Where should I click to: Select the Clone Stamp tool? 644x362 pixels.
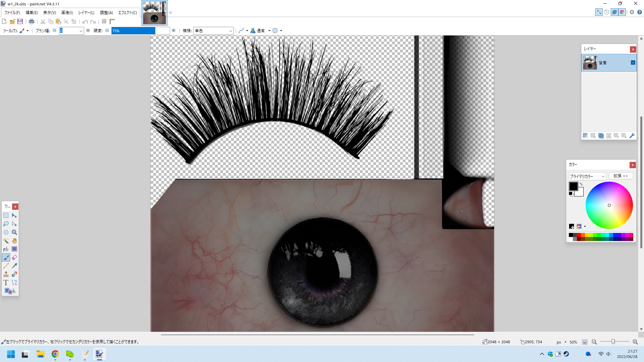[6, 274]
